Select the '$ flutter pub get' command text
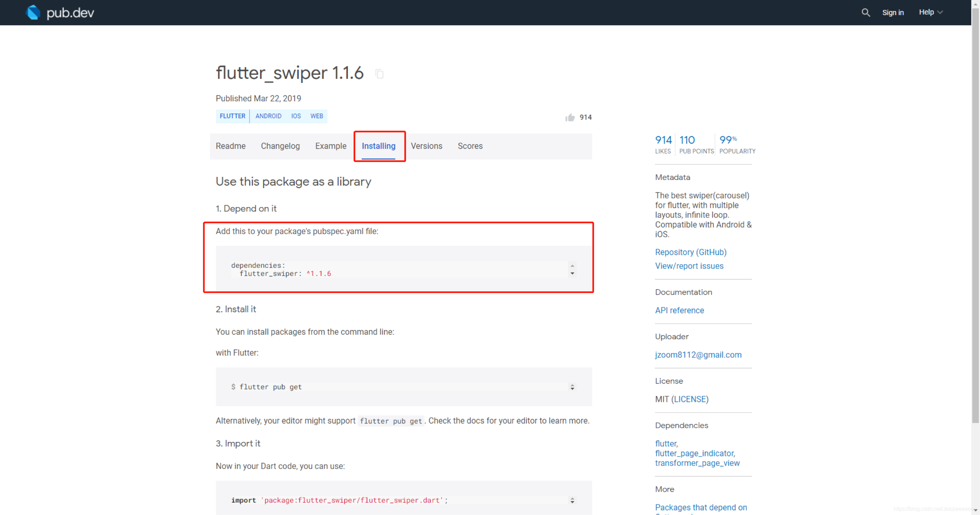 (x=266, y=387)
